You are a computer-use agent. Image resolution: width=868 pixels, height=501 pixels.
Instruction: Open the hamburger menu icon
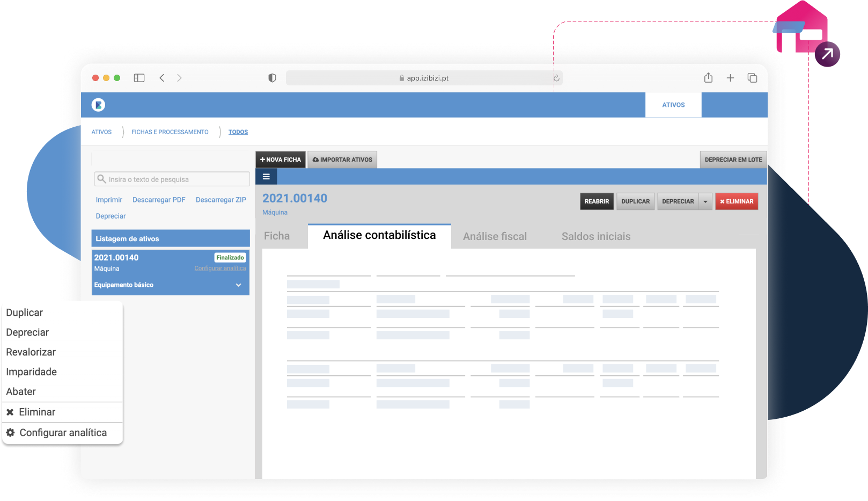pos(266,177)
